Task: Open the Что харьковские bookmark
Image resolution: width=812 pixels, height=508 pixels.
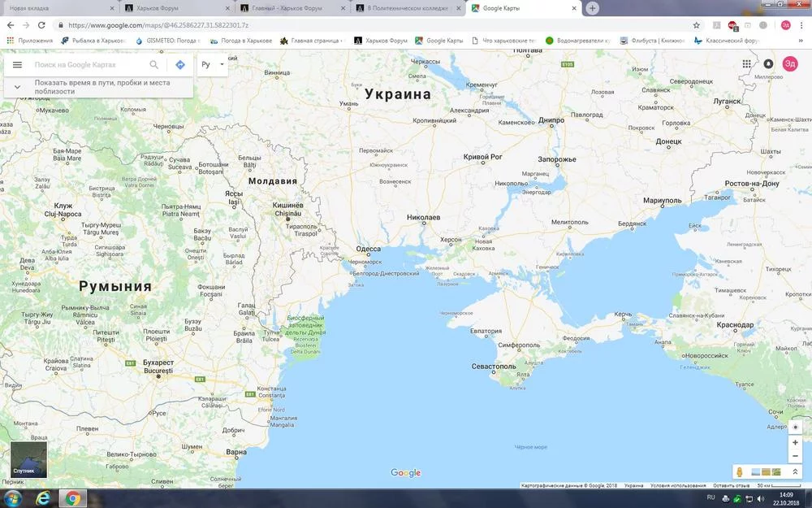Action: click(503, 41)
